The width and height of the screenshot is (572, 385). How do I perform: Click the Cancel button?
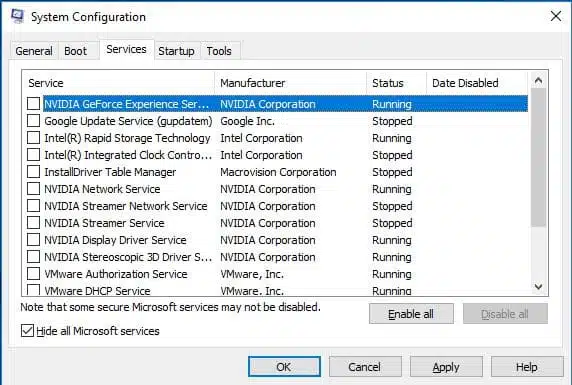[365, 367]
